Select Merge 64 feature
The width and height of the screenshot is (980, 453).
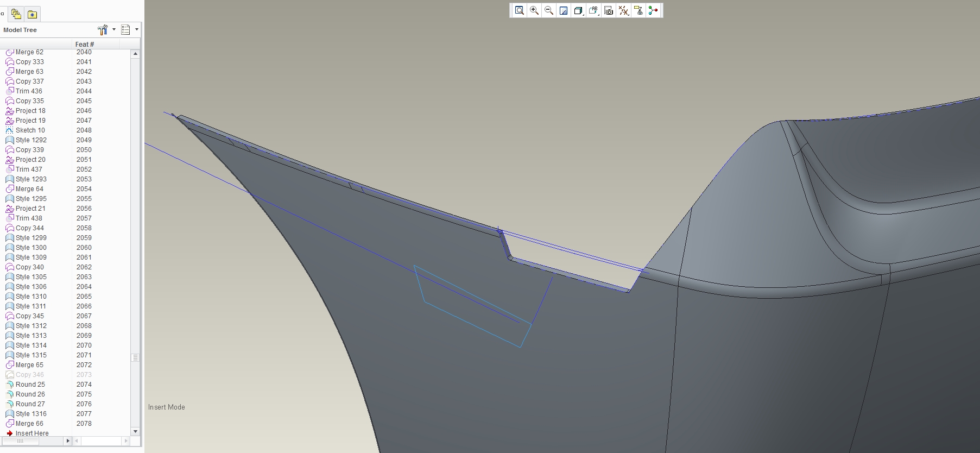29,189
